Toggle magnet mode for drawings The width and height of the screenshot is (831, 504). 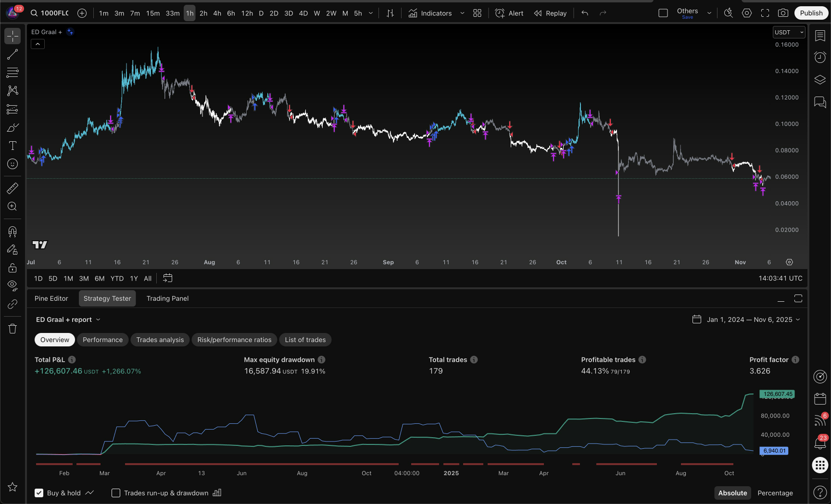click(x=13, y=232)
